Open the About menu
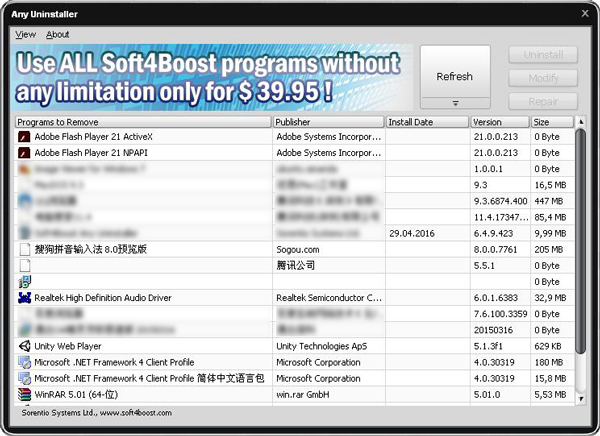 pyautogui.click(x=57, y=34)
